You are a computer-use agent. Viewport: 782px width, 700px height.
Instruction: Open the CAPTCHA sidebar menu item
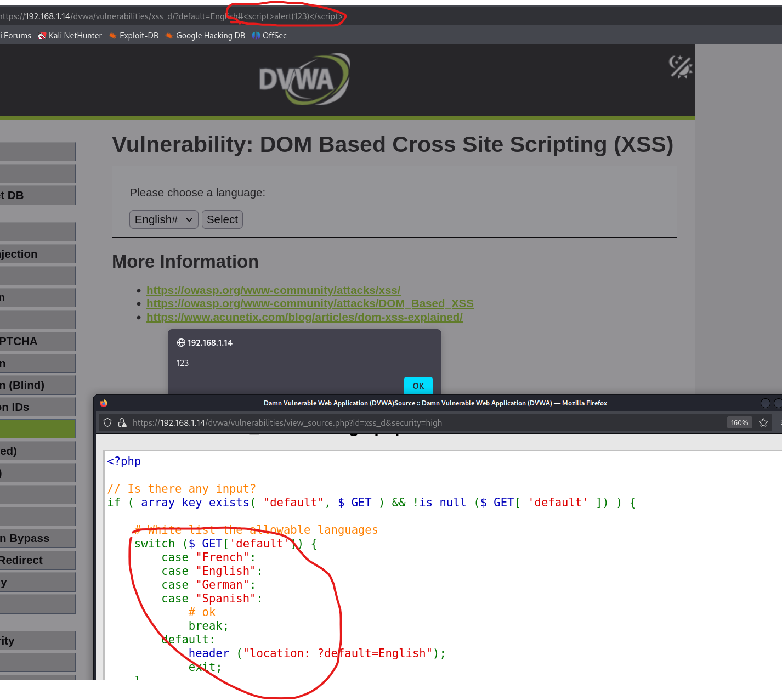coord(37,341)
